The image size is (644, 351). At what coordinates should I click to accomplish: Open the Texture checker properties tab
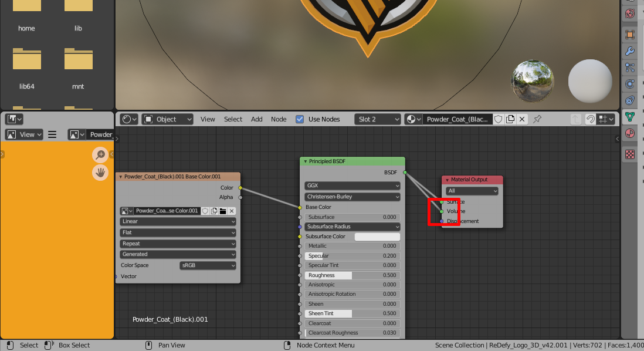629,154
